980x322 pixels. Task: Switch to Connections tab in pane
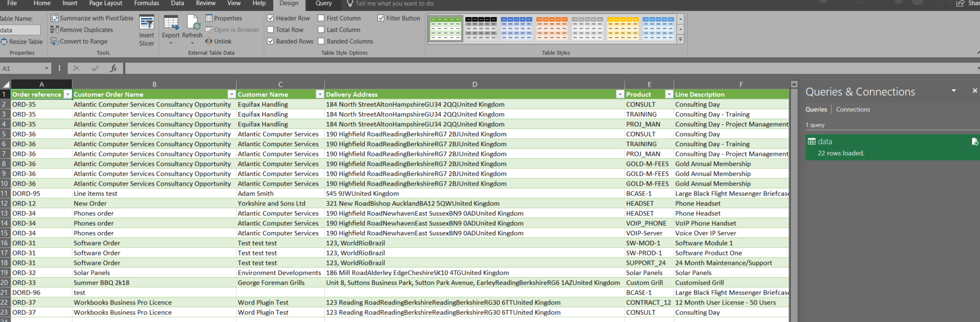click(853, 109)
